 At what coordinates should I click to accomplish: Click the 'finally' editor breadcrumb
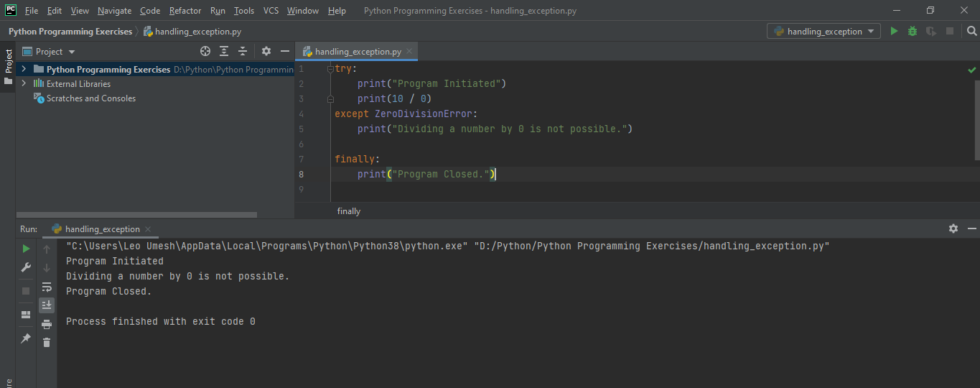click(x=349, y=211)
